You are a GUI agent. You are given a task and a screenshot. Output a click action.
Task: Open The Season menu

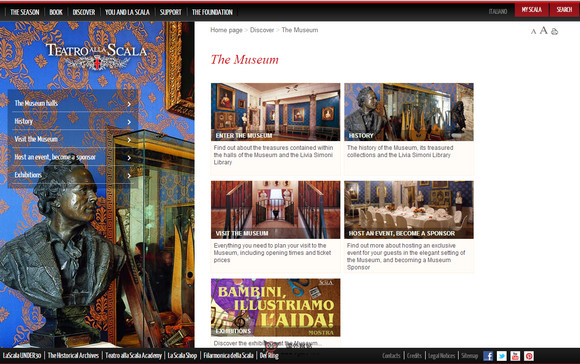click(24, 12)
